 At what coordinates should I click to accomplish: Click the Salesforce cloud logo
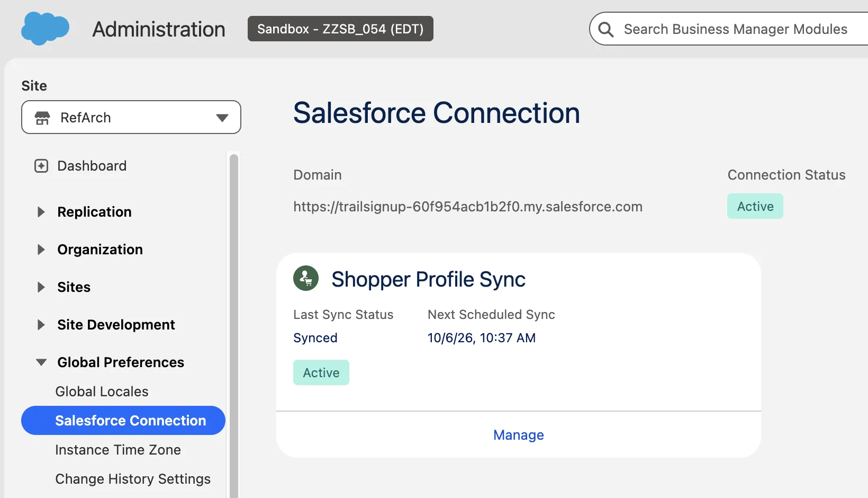point(45,28)
